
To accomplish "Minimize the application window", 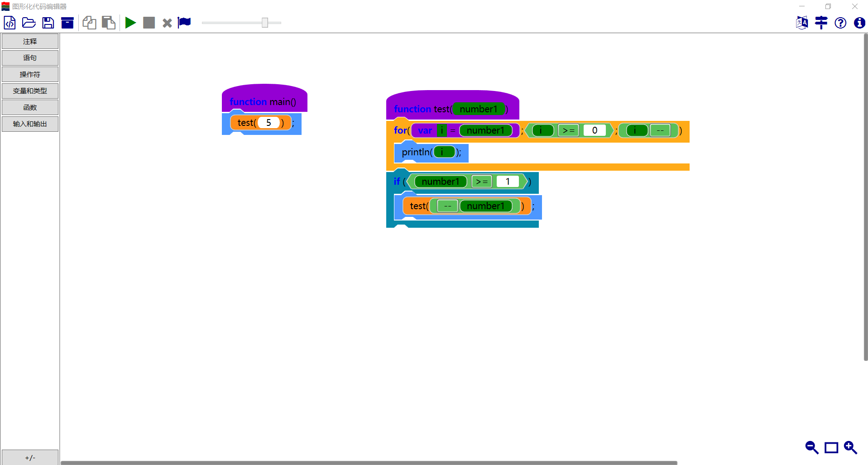I will tap(802, 6).
